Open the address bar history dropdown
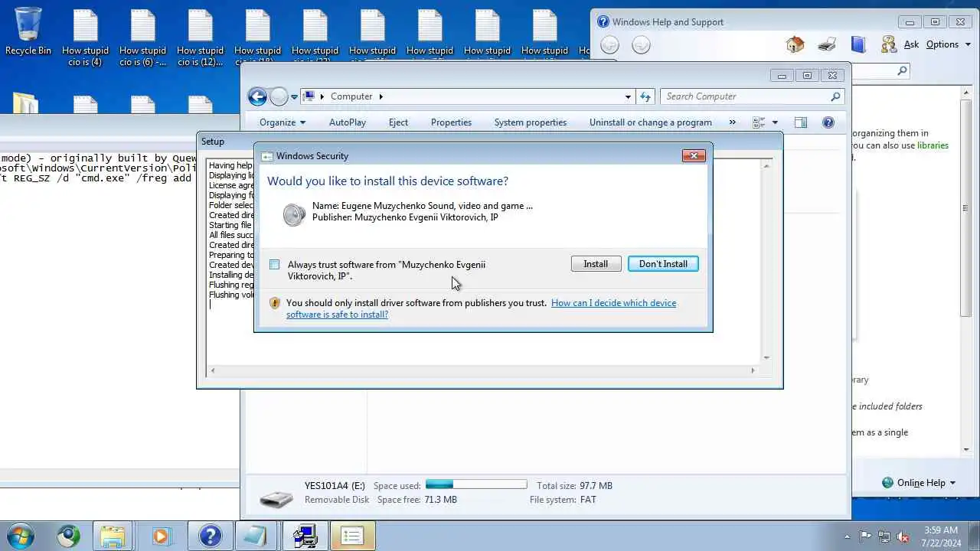Image resolution: width=980 pixels, height=551 pixels. point(628,96)
